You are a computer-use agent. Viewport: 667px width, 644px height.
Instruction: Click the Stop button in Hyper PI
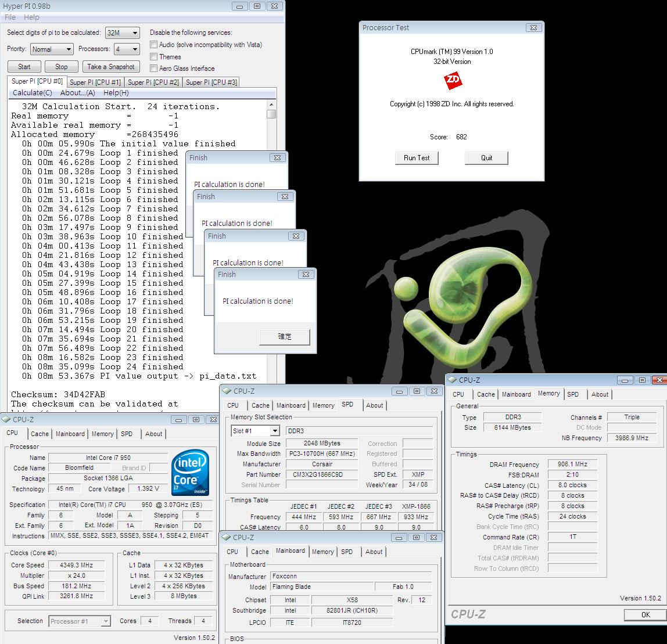click(x=61, y=67)
